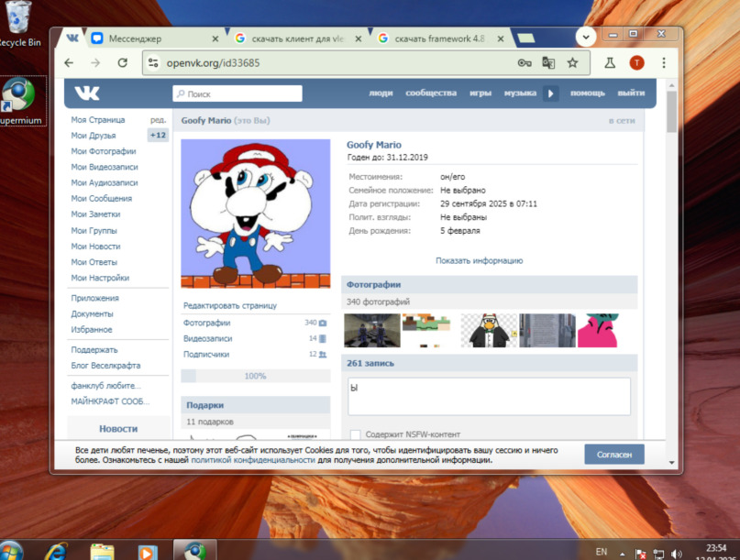
Task: Open Supermium desktop shortcut
Action: tap(20, 101)
